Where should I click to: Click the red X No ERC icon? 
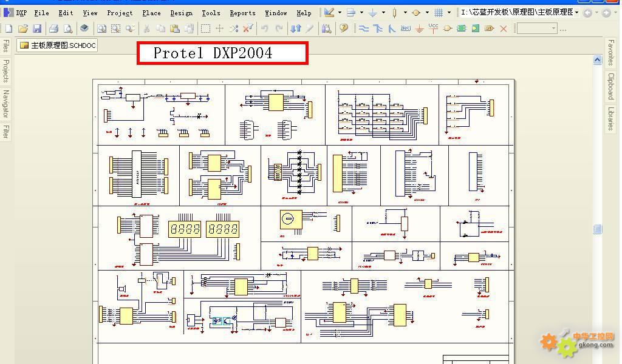pos(503,29)
